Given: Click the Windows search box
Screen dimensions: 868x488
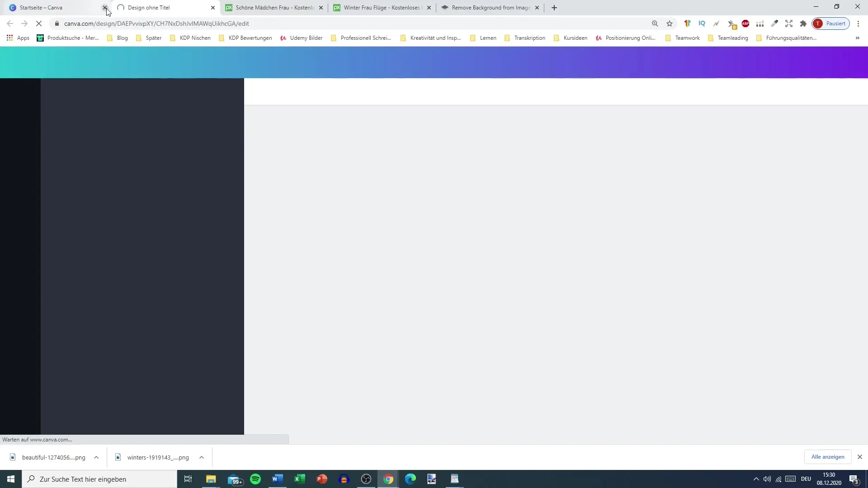Looking at the screenshot, I should pos(99,479).
